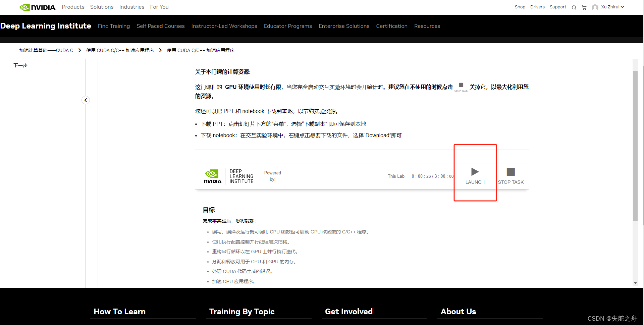Click the middle breadcrumb 使用 CUDA C/C++ 加速应用程序
Viewport: 644px width, 325px height.
(120, 50)
